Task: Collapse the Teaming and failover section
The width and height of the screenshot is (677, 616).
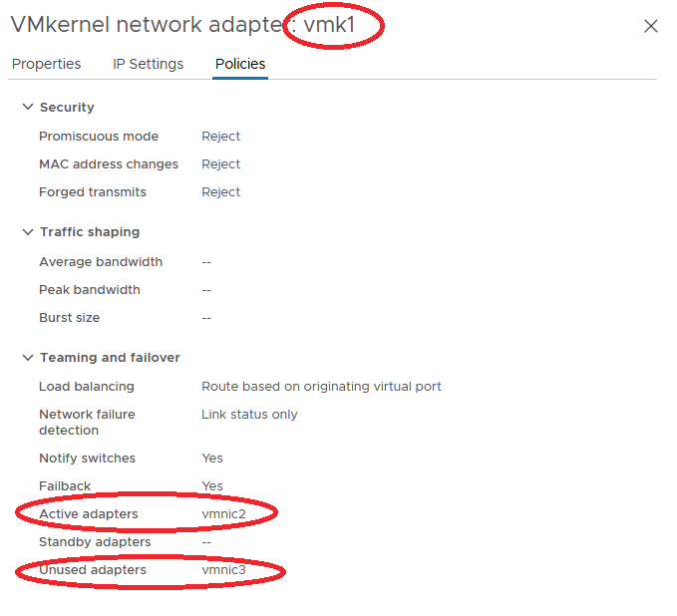Action: 27,357
